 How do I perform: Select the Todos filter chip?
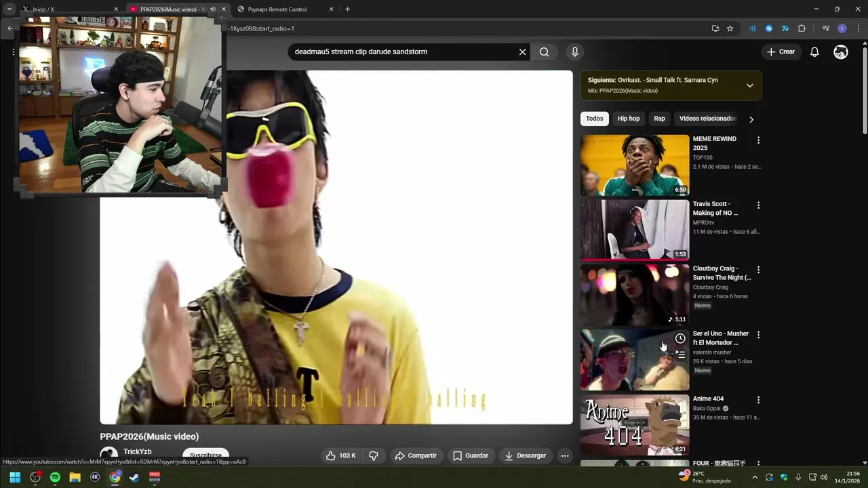595,119
